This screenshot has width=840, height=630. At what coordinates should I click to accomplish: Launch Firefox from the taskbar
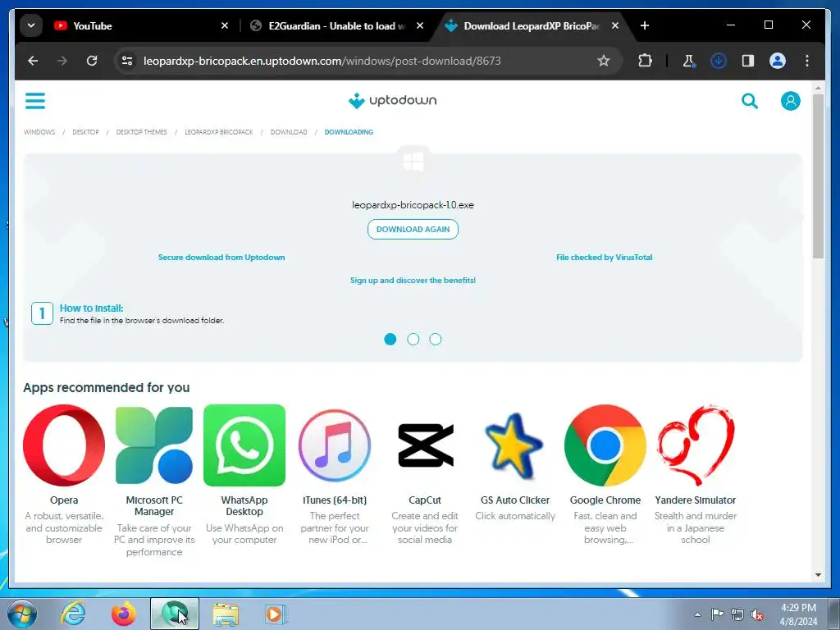click(x=123, y=614)
